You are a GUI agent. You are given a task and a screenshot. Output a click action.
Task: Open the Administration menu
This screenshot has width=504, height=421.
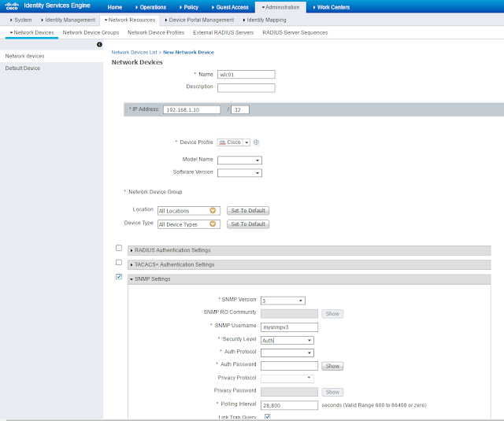click(280, 7)
